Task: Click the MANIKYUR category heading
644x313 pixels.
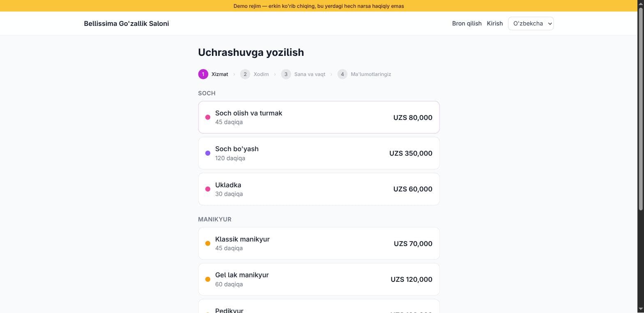Action: coord(215,219)
